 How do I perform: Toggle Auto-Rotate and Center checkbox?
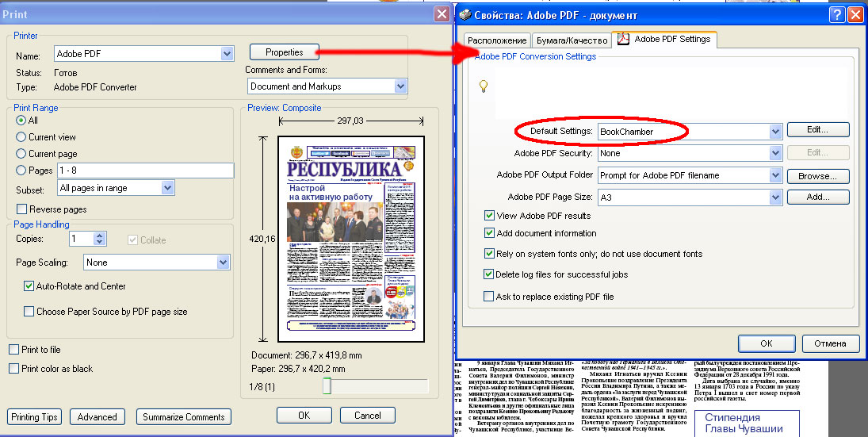click(29, 286)
